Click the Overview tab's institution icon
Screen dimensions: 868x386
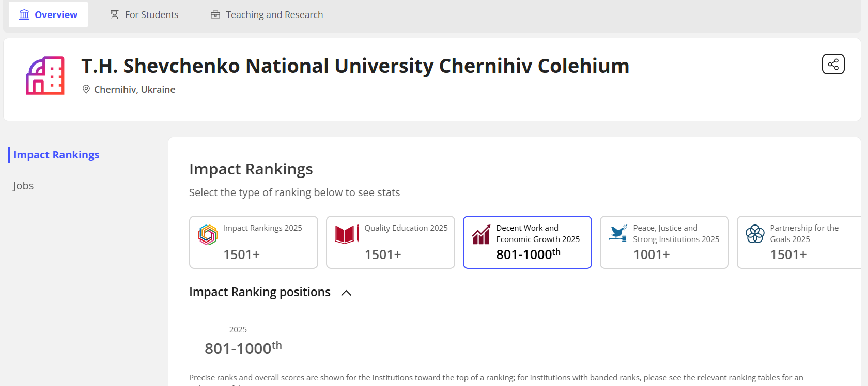pyautogui.click(x=24, y=14)
